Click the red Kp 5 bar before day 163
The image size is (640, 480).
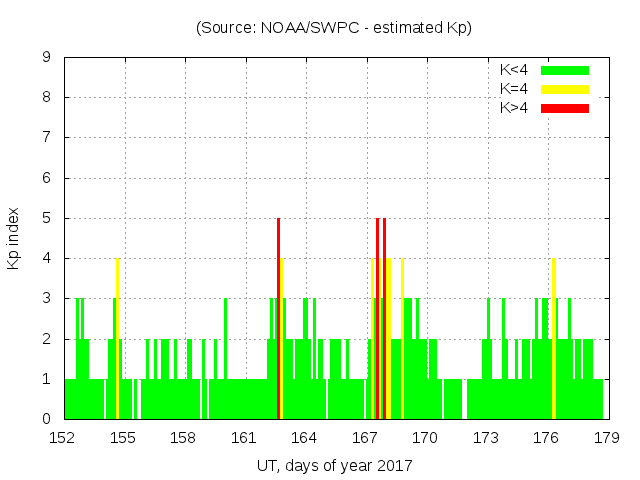pyautogui.click(x=278, y=320)
